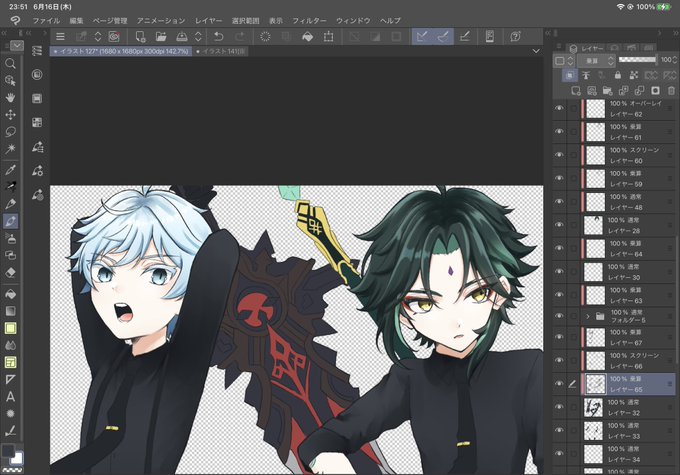Click the Deselect dashed circle icon
The image size is (680, 475).
click(x=265, y=36)
